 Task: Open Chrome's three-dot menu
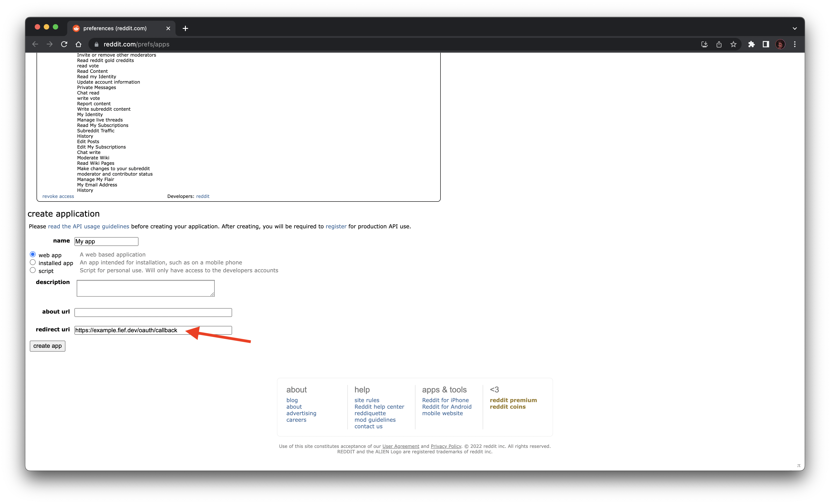(x=795, y=44)
